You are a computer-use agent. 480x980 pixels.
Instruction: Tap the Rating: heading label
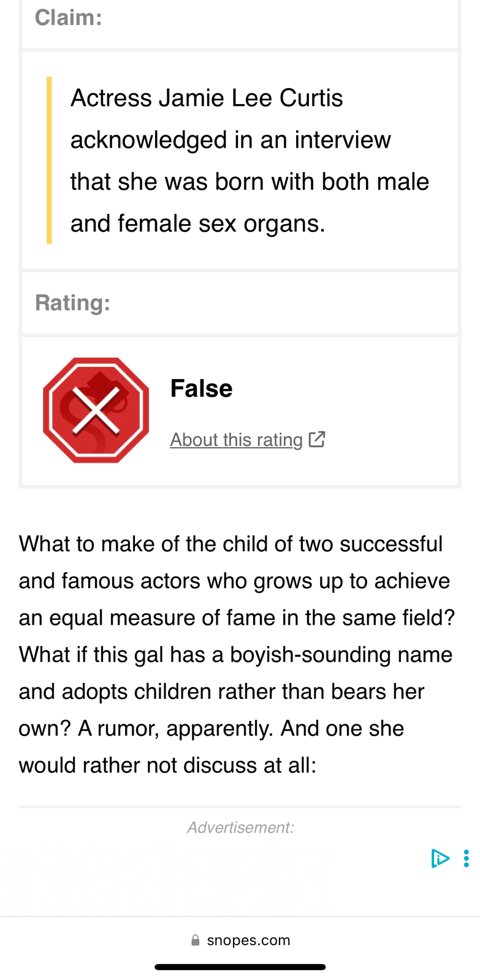tap(72, 303)
